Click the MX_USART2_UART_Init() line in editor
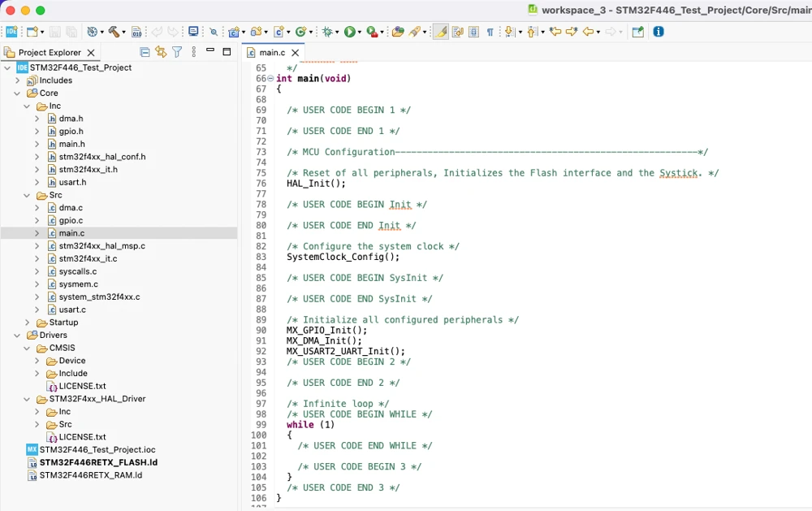Screen dimensions: 812x511 345,352
